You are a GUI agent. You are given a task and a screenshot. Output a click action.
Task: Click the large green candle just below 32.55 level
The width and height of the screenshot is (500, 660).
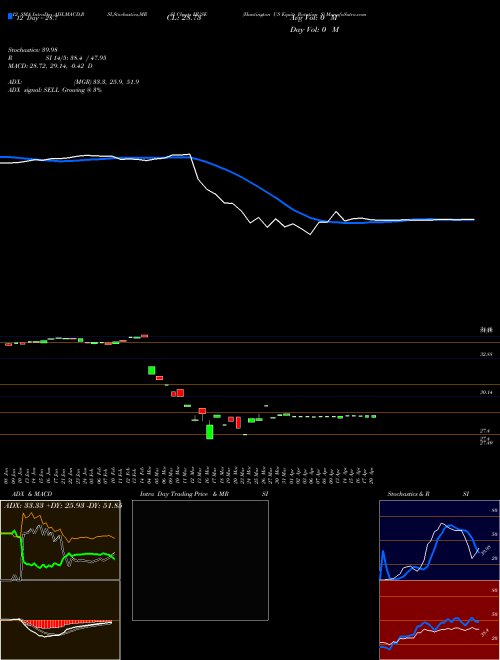pyautogui.click(x=152, y=370)
